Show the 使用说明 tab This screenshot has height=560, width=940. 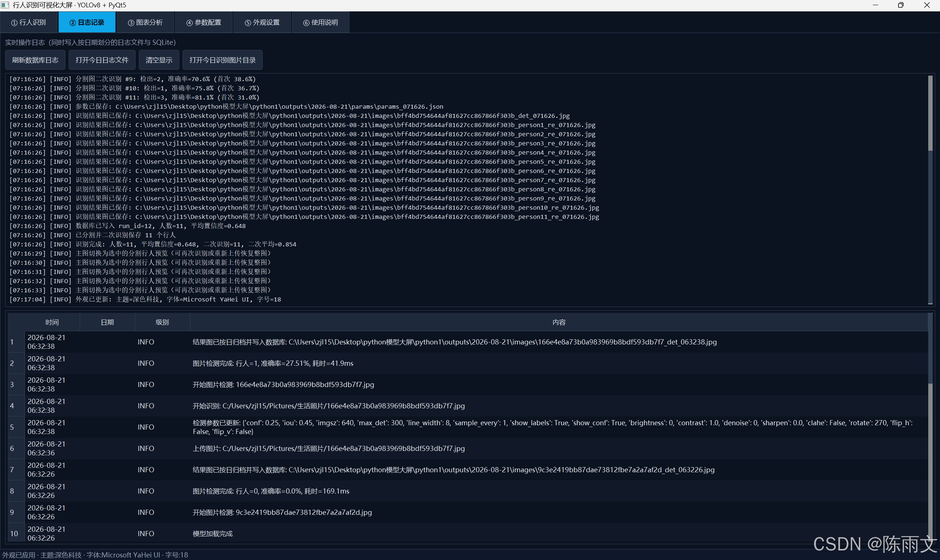tap(320, 22)
